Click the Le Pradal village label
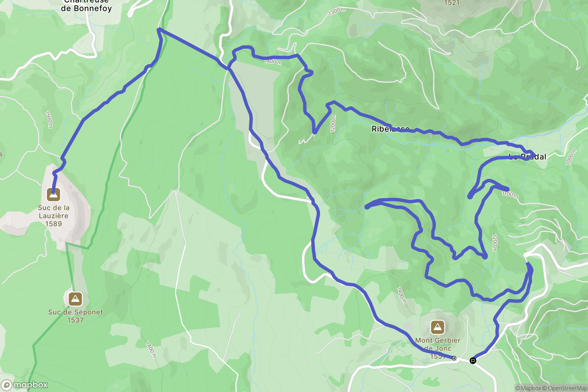 click(527, 157)
